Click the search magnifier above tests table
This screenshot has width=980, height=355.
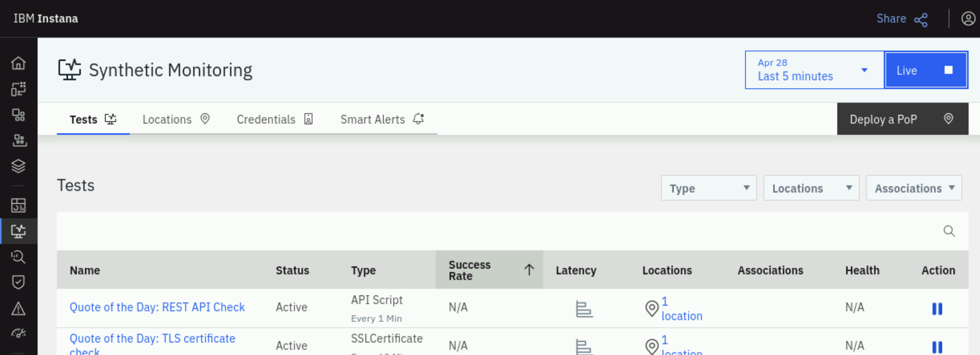click(949, 231)
